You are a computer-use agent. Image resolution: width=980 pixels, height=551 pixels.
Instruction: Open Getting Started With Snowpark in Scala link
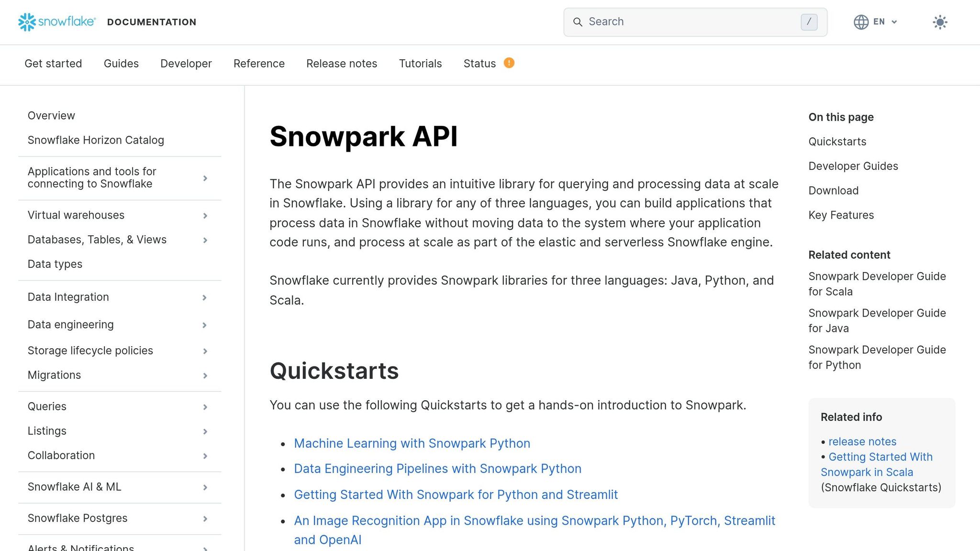[877, 464]
